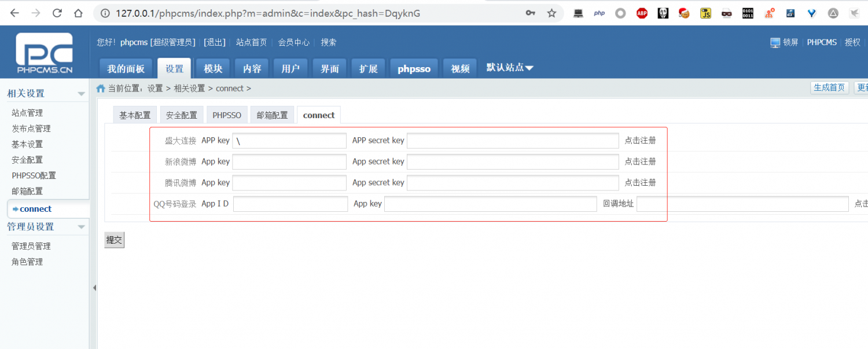
Task: Open the phpsso top tab
Action: (x=414, y=68)
